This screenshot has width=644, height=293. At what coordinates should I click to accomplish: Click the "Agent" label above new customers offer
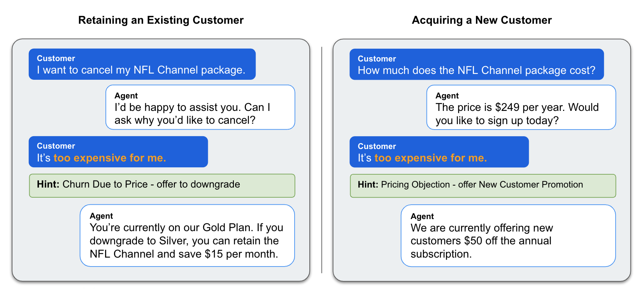point(422,216)
